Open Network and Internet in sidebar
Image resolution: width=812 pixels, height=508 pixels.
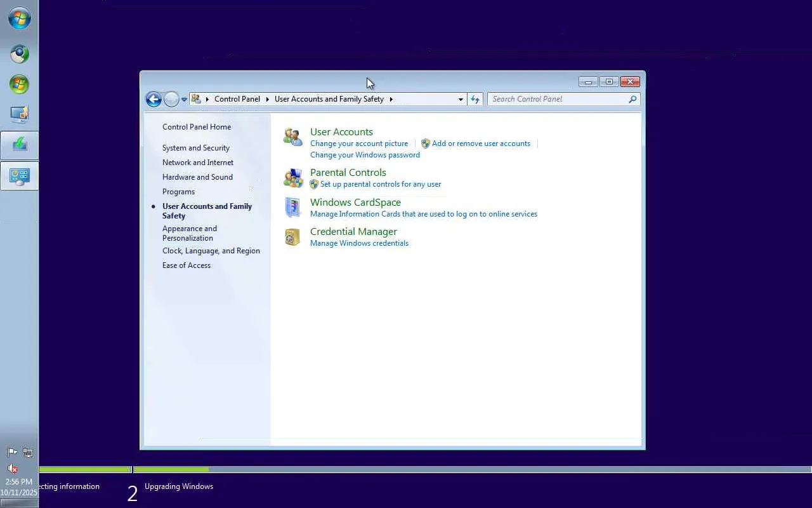[x=198, y=163]
